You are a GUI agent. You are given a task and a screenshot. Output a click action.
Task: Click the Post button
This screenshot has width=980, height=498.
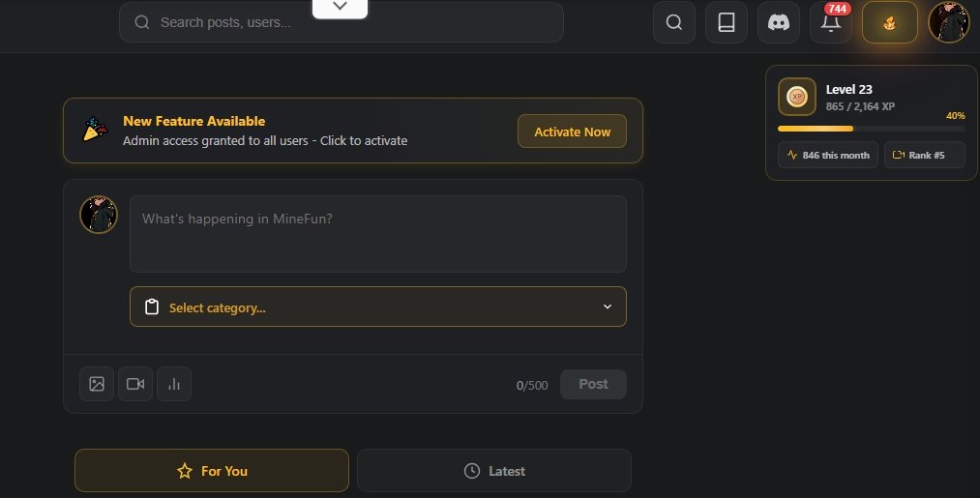(x=593, y=384)
